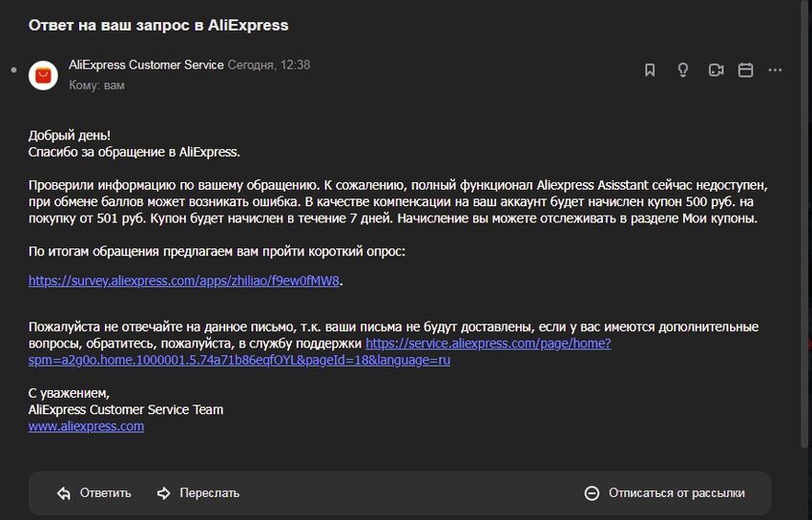Click the unsubscribe circle-minus icon
Screen dimensions: 812x520
click(592, 493)
